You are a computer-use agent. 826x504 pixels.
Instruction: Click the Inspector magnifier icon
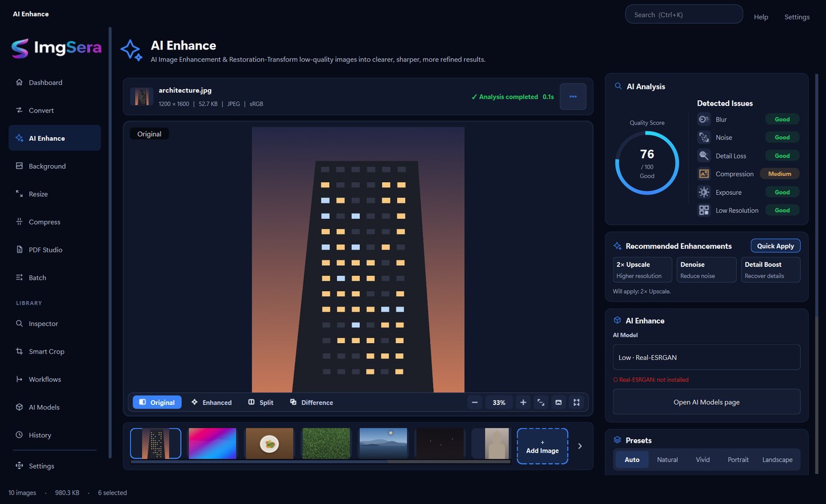(19, 324)
